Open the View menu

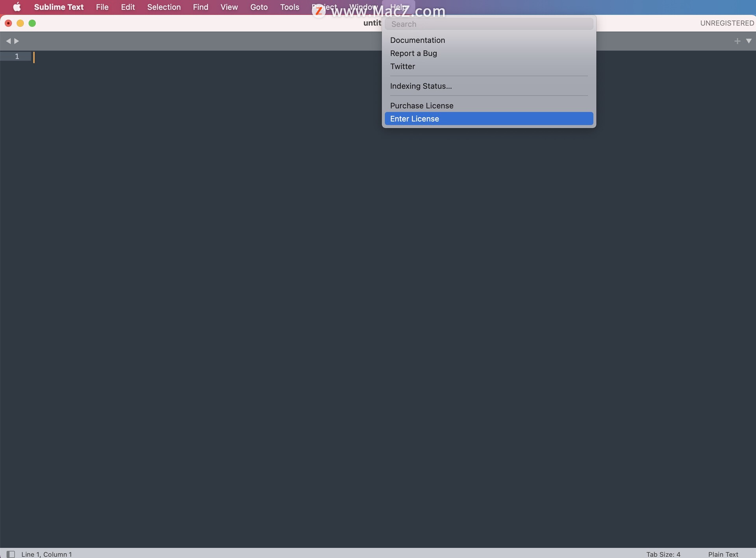click(x=229, y=7)
